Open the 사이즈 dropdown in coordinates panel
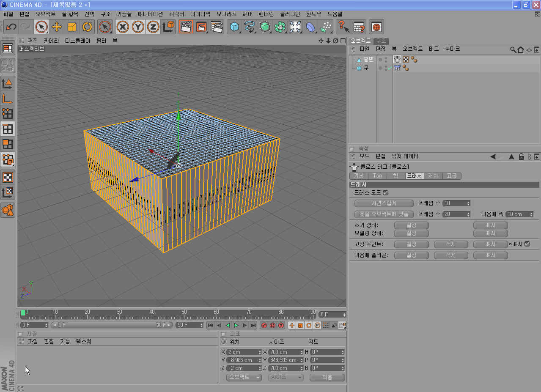541x392 pixels. tap(286, 377)
